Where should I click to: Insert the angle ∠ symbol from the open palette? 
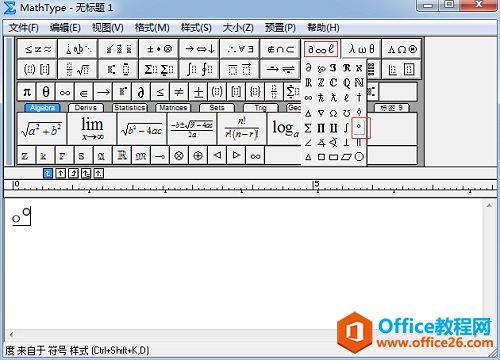(308, 143)
